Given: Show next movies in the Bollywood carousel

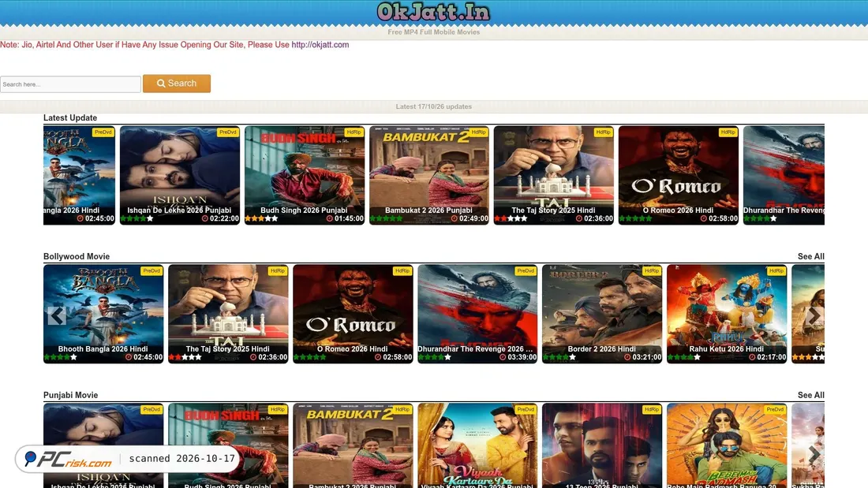Looking at the screenshot, I should [x=814, y=315].
